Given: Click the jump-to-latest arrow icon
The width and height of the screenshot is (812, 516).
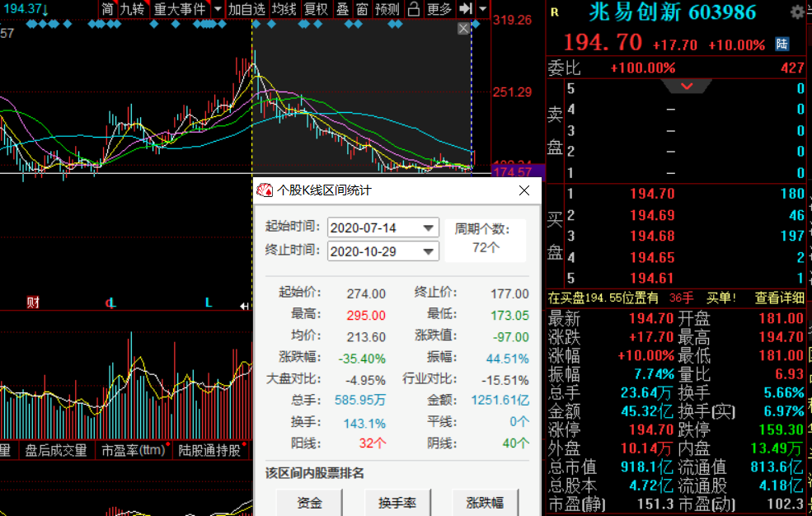Looking at the screenshot, I should 466,9.
